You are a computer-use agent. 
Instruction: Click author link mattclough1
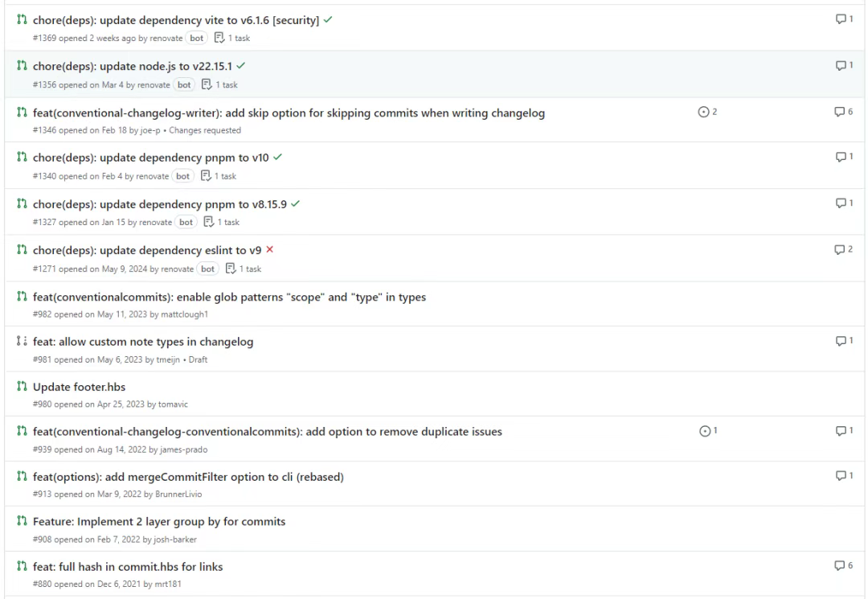(184, 314)
